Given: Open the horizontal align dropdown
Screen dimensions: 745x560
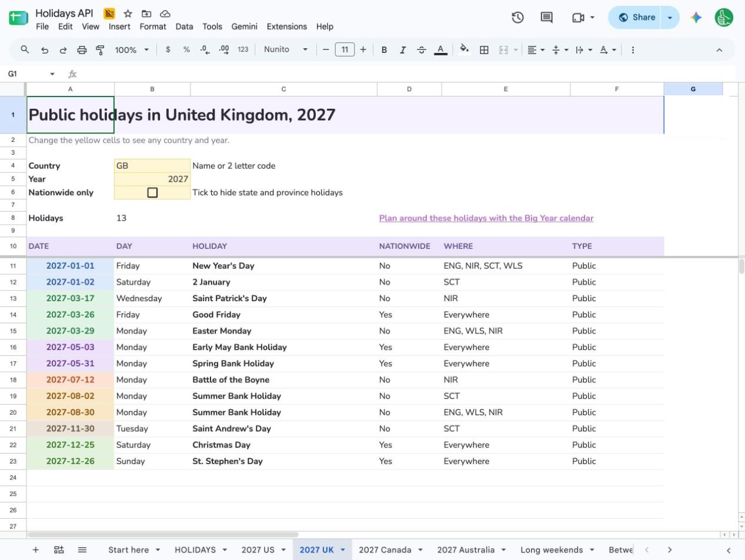Looking at the screenshot, I should pyautogui.click(x=536, y=50).
